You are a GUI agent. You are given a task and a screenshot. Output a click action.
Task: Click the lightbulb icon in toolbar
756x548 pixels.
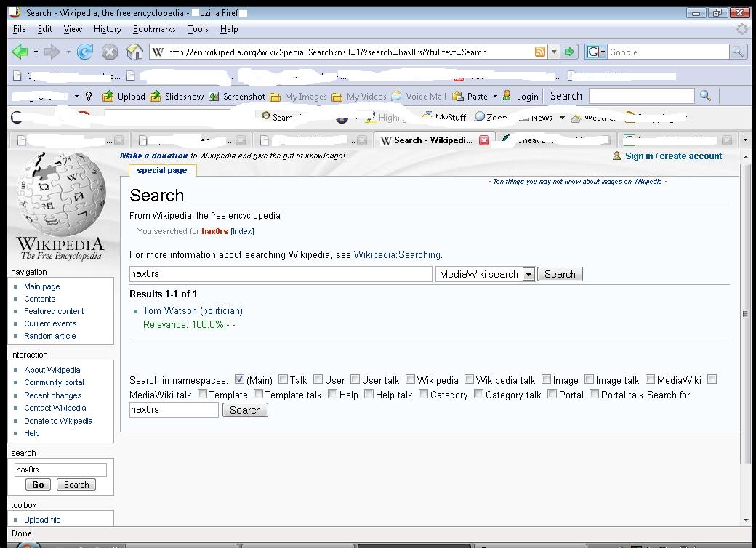pyautogui.click(x=89, y=97)
